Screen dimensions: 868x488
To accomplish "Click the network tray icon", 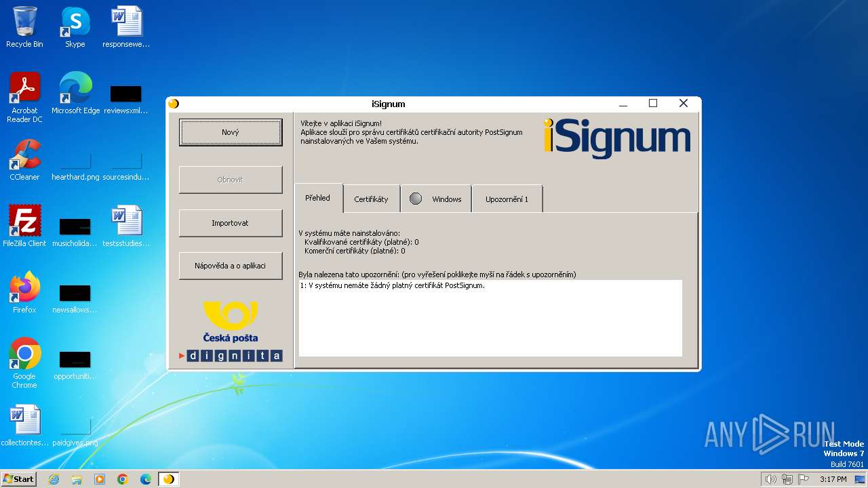I will click(787, 479).
